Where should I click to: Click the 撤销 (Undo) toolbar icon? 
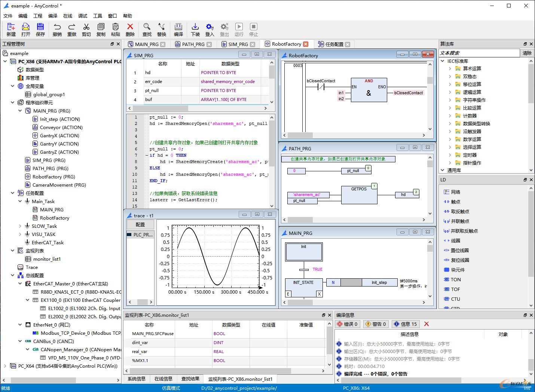[x=57, y=27]
